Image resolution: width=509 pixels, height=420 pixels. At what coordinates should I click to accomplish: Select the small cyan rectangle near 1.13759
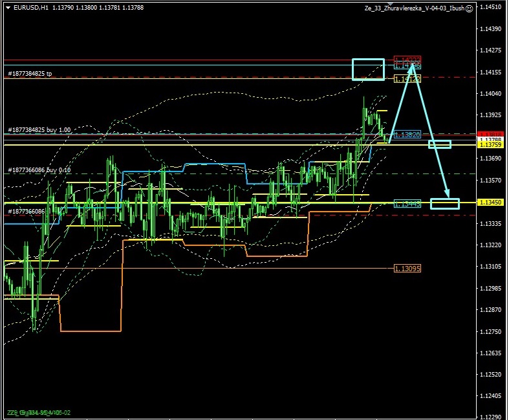click(440, 144)
